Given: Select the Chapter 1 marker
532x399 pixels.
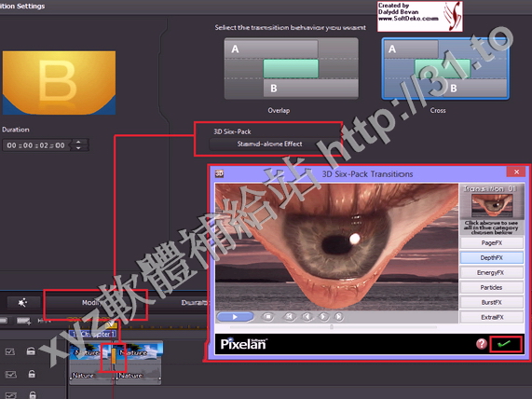Looking at the screenshot, I should click(92, 334).
